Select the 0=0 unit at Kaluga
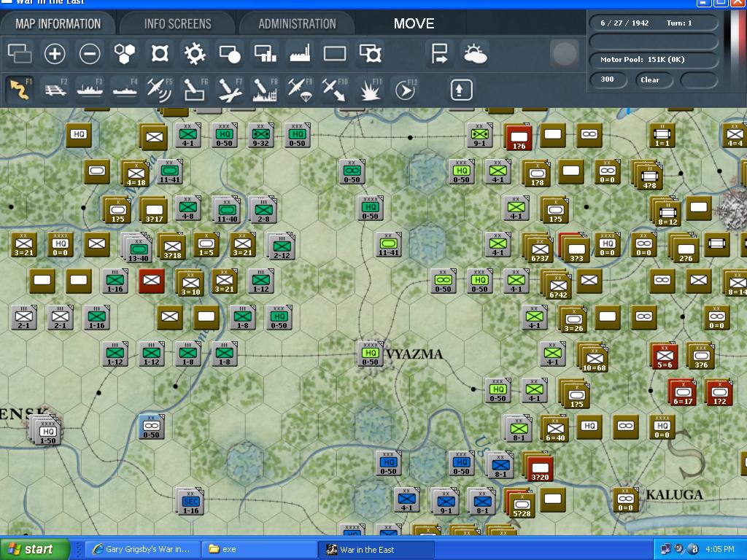Screen dimensions: 747x560 point(625,500)
